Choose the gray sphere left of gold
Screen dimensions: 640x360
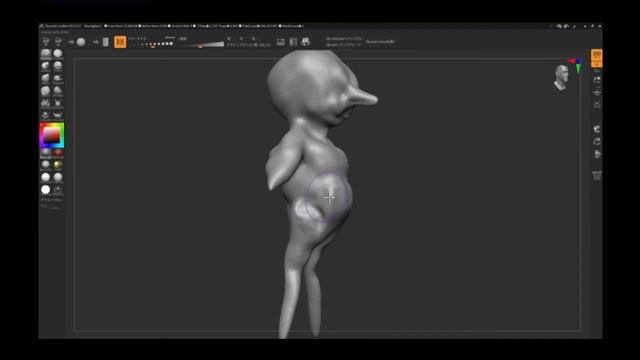tap(46, 165)
